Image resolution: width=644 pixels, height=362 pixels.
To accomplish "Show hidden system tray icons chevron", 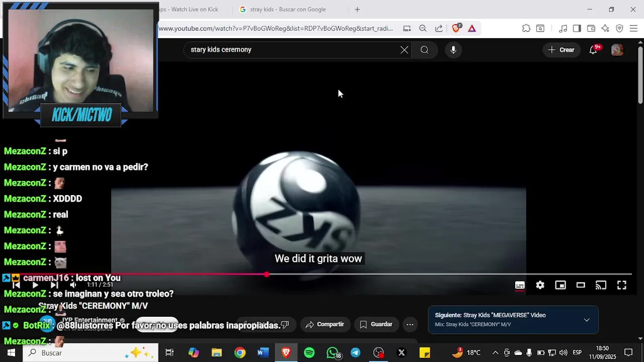I will 495,352.
